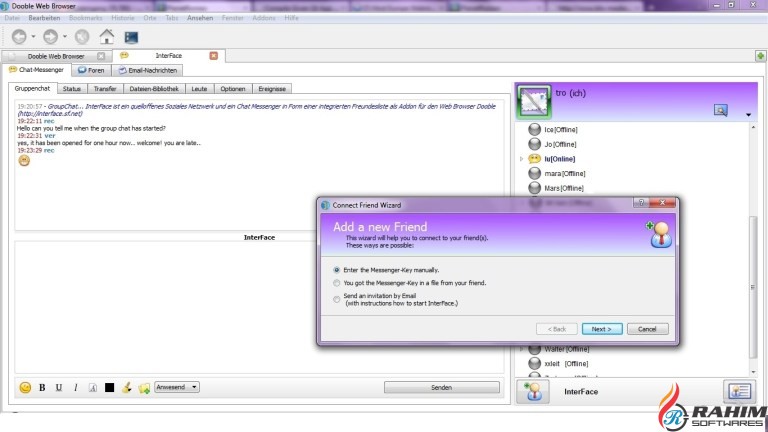
Task: Click xxleit offline status icon
Action: [534, 363]
